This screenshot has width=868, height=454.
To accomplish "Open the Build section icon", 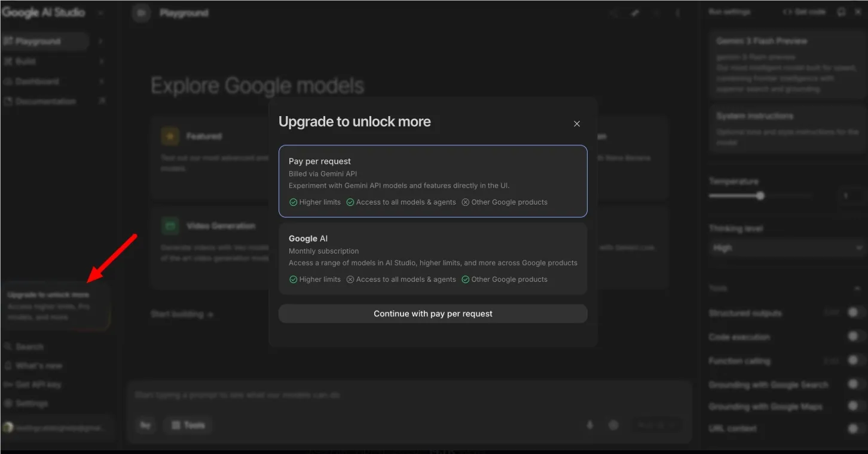I will point(9,61).
